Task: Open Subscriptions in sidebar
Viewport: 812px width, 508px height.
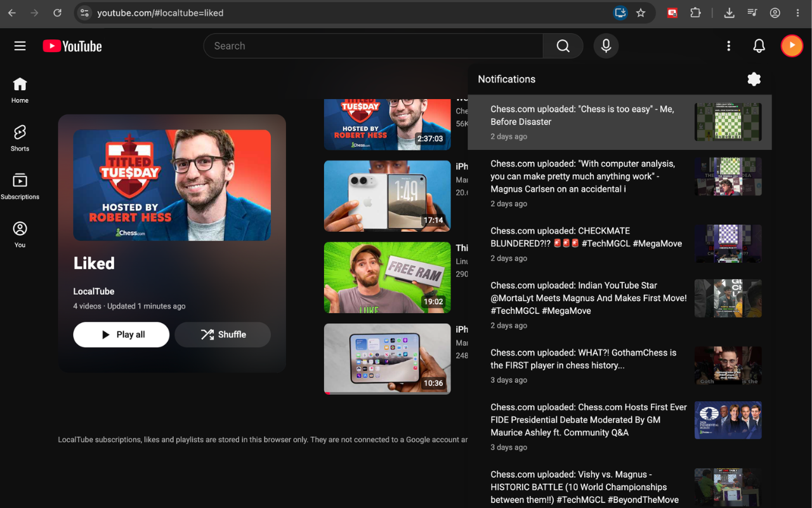Action: tap(20, 186)
